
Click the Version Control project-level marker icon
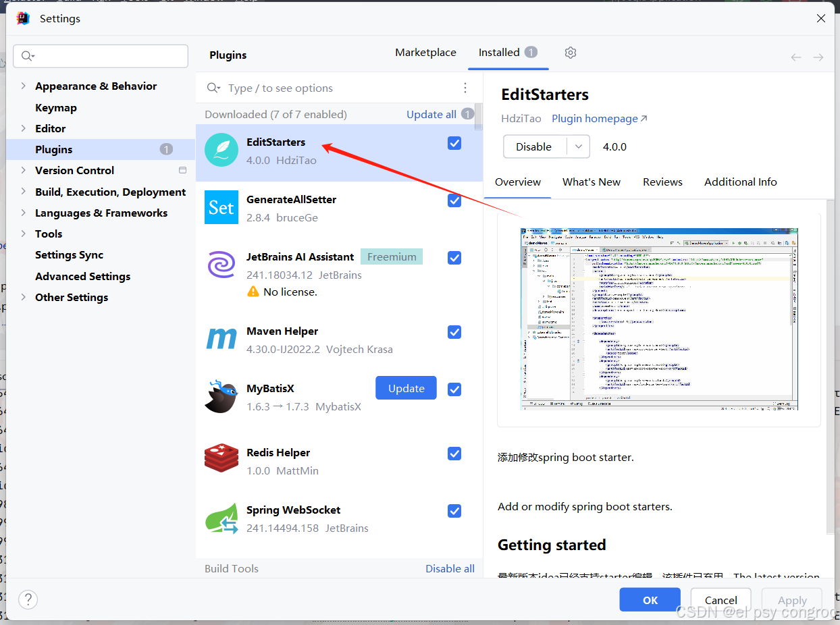(x=182, y=170)
